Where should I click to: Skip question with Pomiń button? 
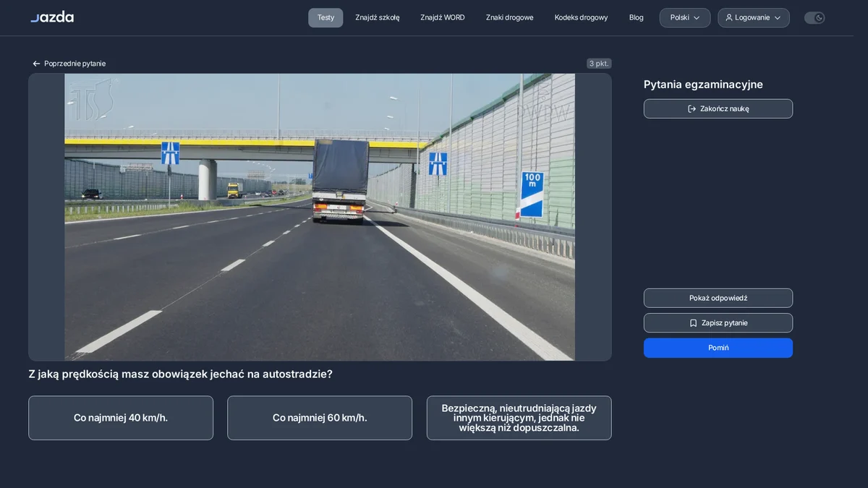[718, 348]
